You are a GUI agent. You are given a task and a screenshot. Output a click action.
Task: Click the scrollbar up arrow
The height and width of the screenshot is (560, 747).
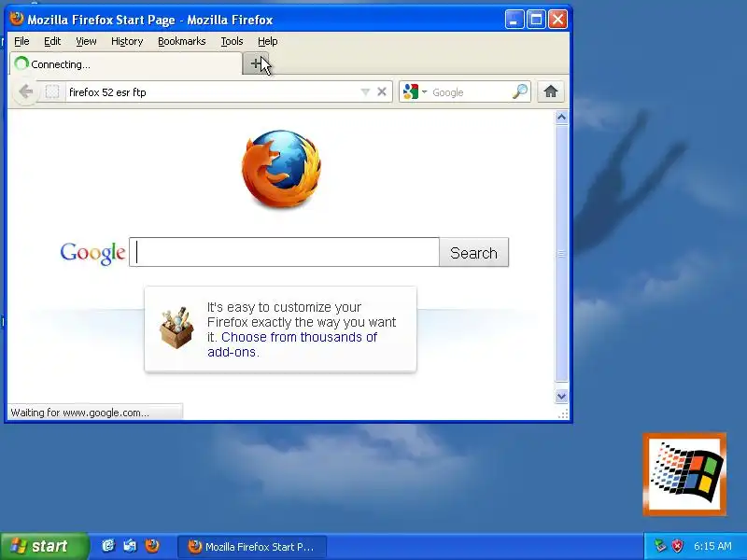click(x=562, y=118)
